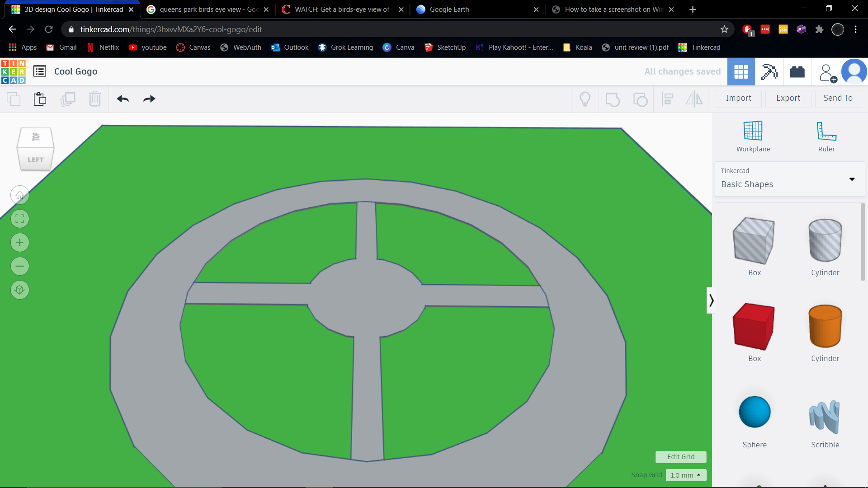Viewport: 868px width, 488px height.
Task: Click the Copy toolbar icon
Action: 14,99
